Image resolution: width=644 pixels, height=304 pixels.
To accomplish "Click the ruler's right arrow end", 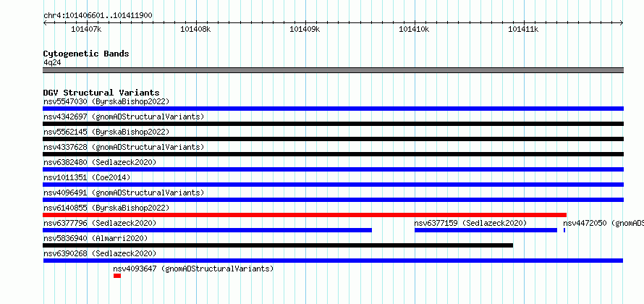I will tap(622, 23).
